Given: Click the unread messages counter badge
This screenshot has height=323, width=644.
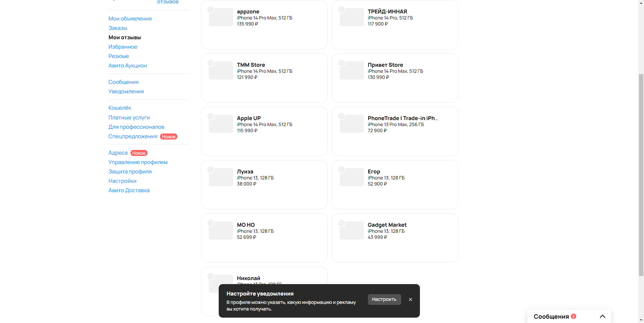Looking at the screenshot, I should point(574,316).
